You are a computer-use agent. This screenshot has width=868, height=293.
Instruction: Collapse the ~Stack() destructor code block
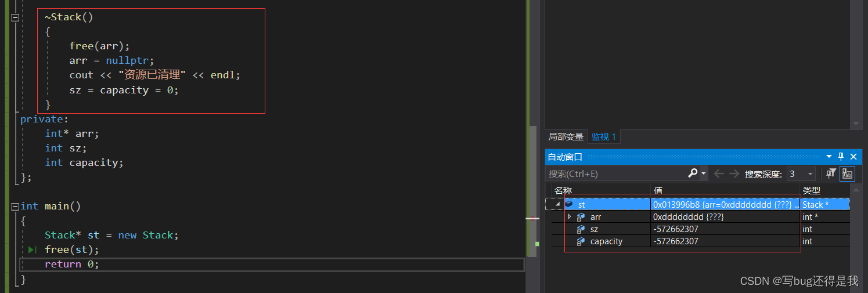pos(15,17)
